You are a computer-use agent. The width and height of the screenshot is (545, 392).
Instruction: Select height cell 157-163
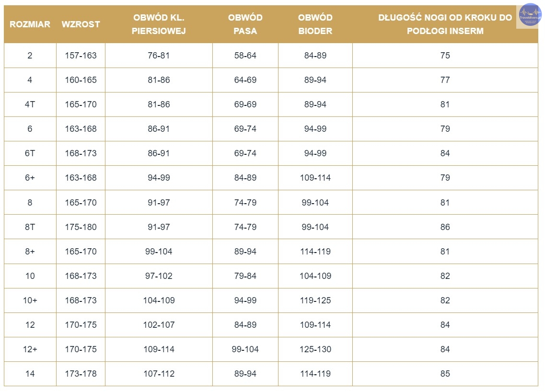[81, 55]
